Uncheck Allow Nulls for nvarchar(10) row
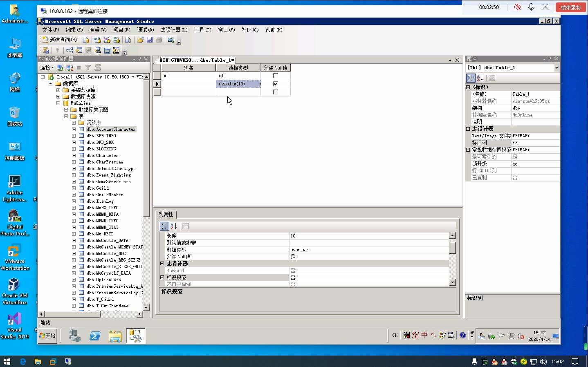The width and height of the screenshot is (588, 367). pyautogui.click(x=276, y=84)
